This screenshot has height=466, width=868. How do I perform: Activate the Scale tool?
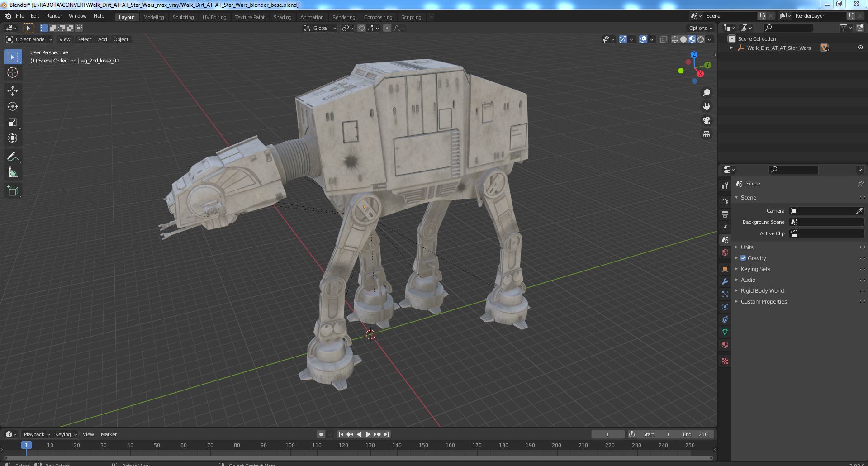[x=13, y=122]
